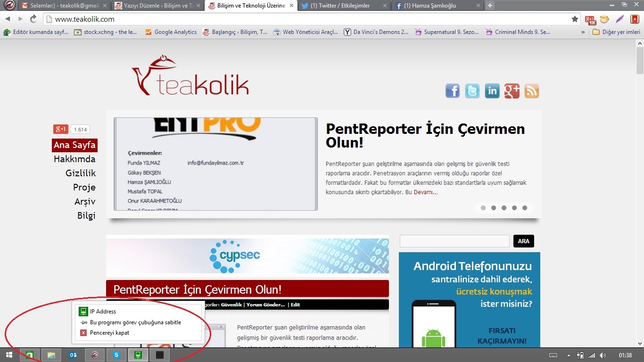
Task: Click the ARA search button
Action: pos(524,241)
